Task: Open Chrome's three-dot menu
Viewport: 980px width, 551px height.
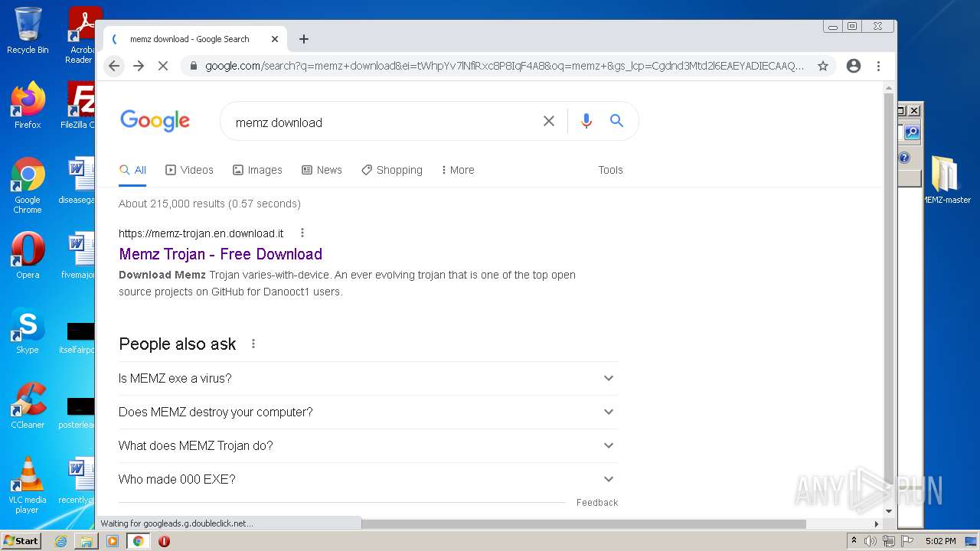Action: coord(879,66)
